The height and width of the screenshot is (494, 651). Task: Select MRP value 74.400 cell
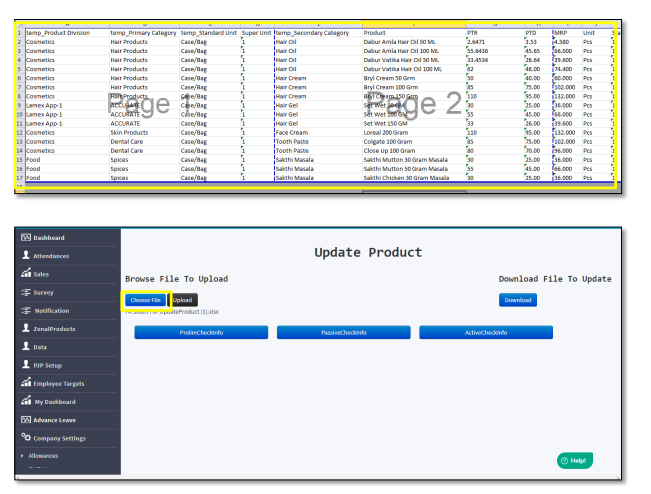point(568,69)
